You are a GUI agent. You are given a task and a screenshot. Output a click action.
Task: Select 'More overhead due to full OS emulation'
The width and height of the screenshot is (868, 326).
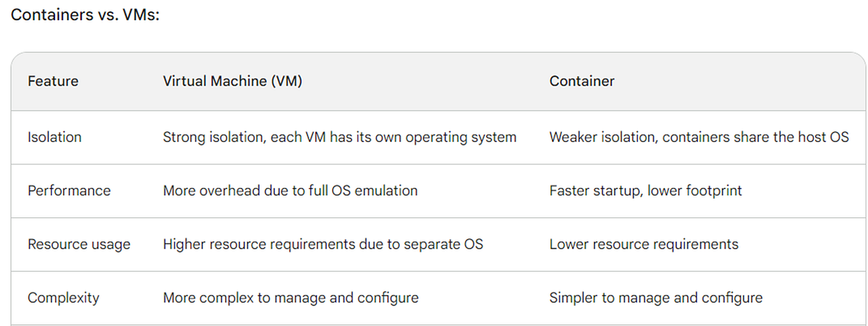pyautogui.click(x=290, y=191)
